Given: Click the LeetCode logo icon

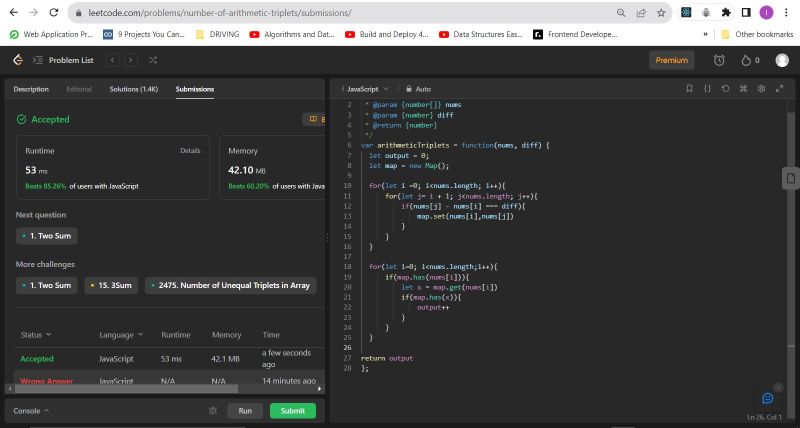Looking at the screenshot, I should (x=17, y=60).
